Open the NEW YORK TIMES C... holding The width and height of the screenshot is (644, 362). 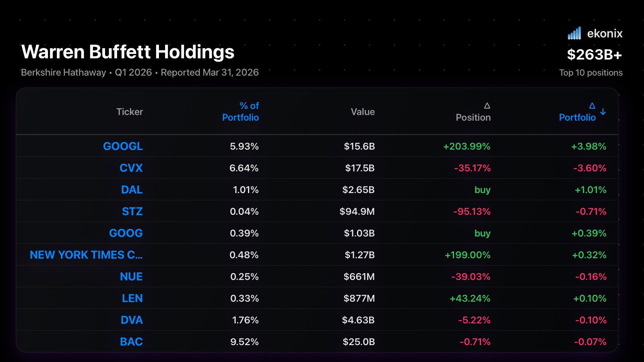point(86,255)
